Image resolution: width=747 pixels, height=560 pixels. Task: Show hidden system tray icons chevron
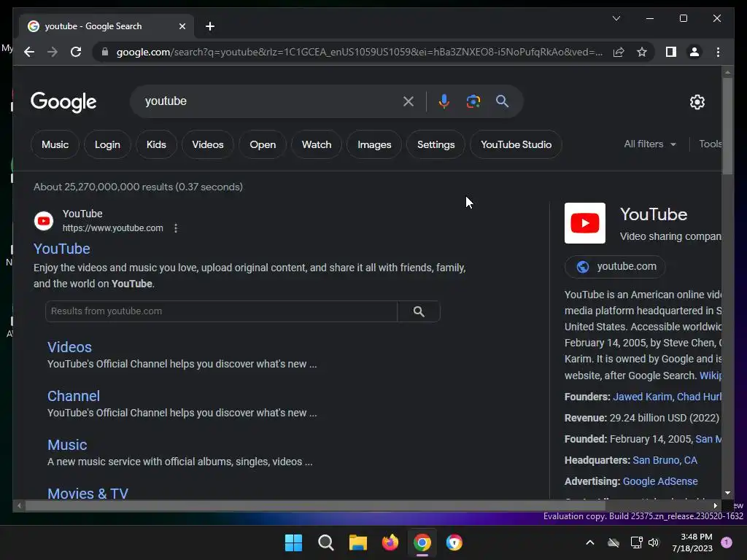(589, 542)
